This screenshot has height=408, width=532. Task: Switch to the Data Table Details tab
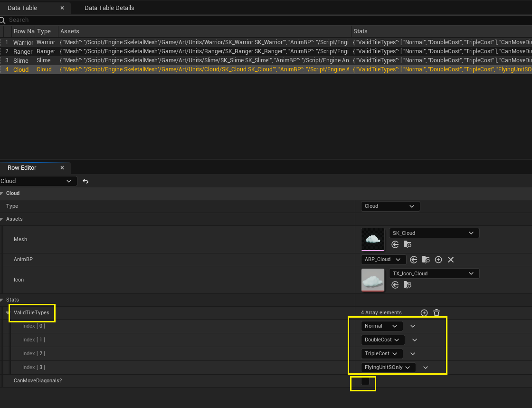(x=109, y=8)
